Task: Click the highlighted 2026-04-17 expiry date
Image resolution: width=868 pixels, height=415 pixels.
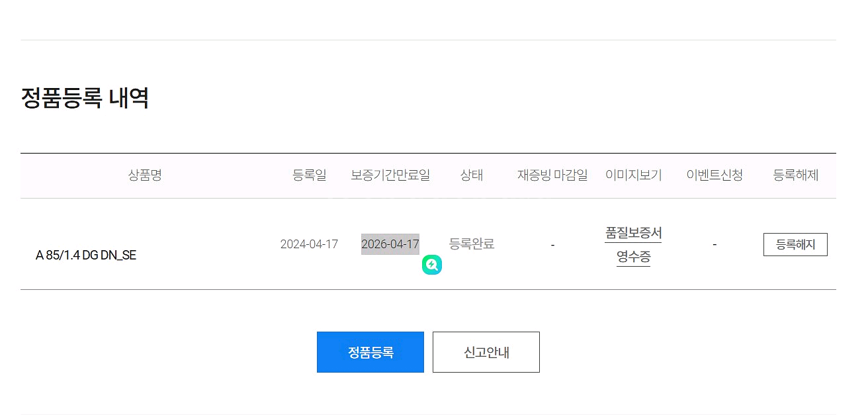Action: (390, 244)
